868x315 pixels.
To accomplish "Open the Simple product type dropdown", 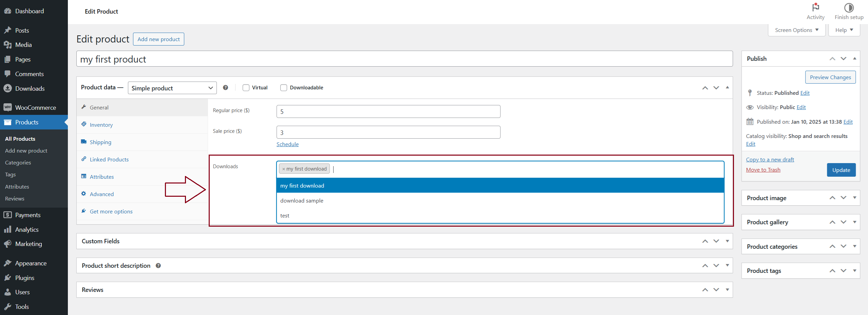I will tap(172, 88).
